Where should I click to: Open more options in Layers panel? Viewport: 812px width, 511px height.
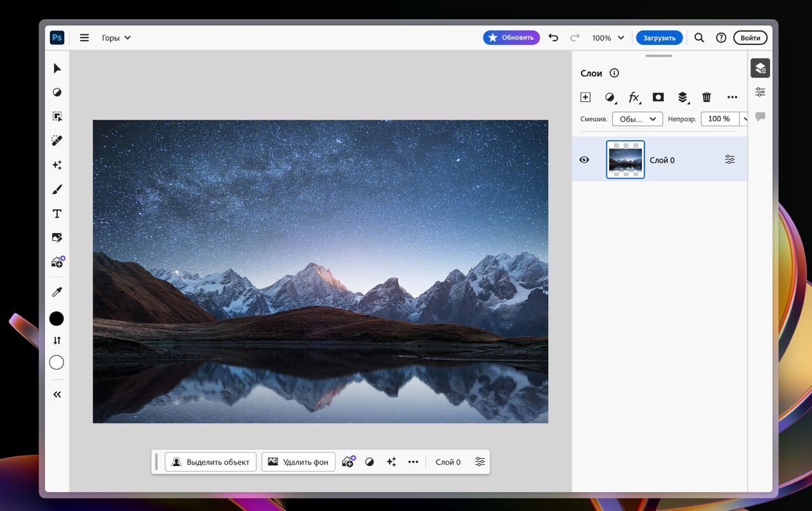click(x=732, y=97)
